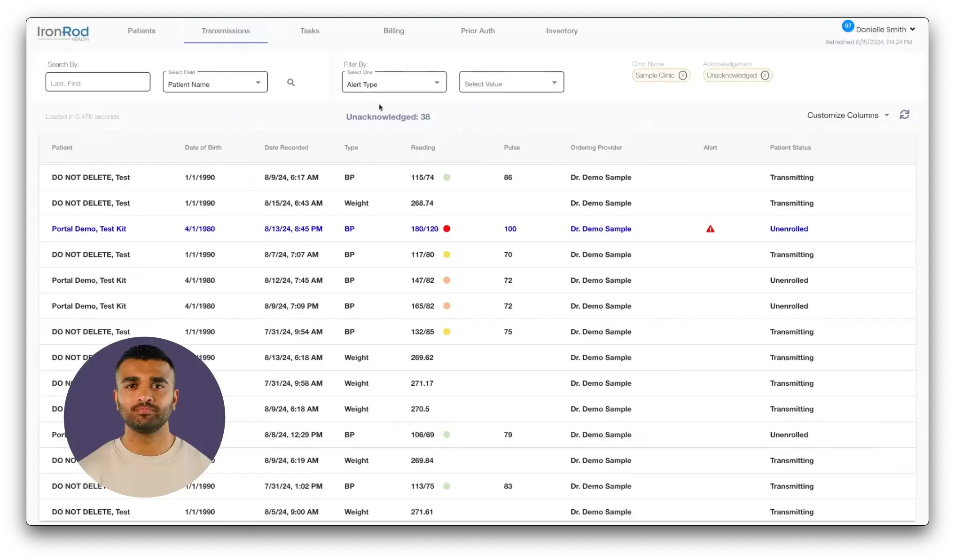Open the Patient Name select field dropdown
955x560 pixels.
click(215, 83)
